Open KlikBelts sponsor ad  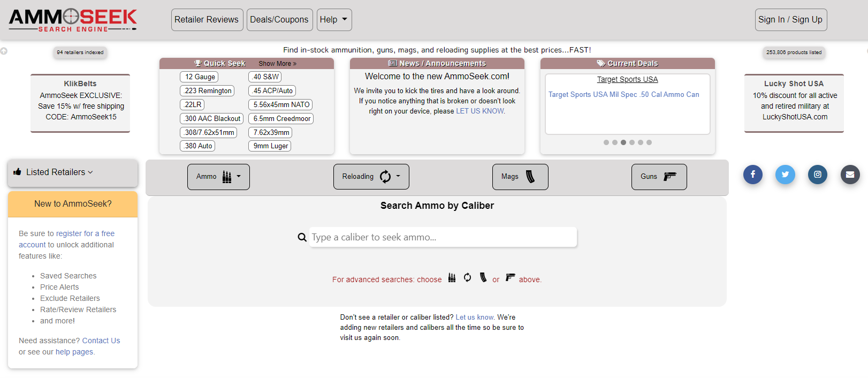[80, 103]
